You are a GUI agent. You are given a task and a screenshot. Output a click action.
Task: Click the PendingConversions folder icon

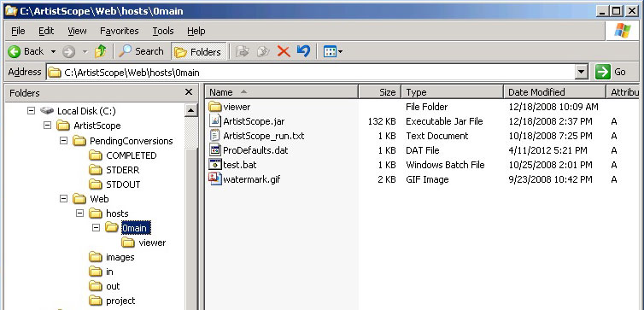click(79, 141)
